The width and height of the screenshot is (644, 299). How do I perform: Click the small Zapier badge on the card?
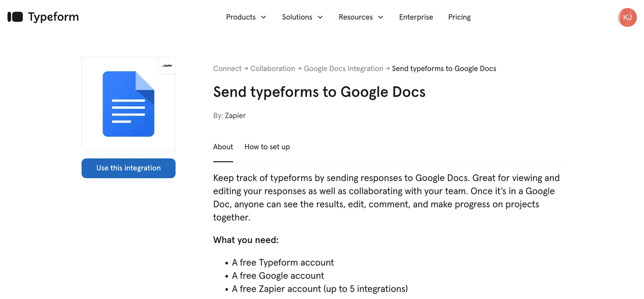coord(167,66)
